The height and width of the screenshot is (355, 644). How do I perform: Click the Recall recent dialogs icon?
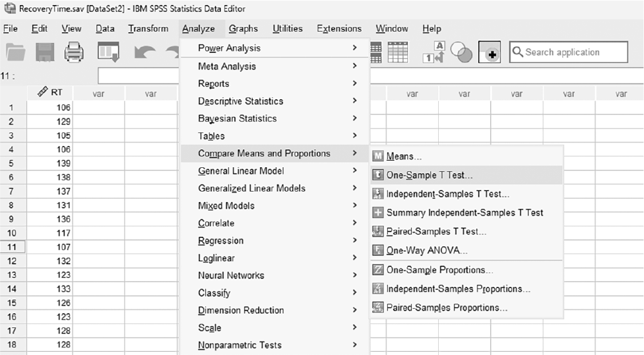[109, 52]
